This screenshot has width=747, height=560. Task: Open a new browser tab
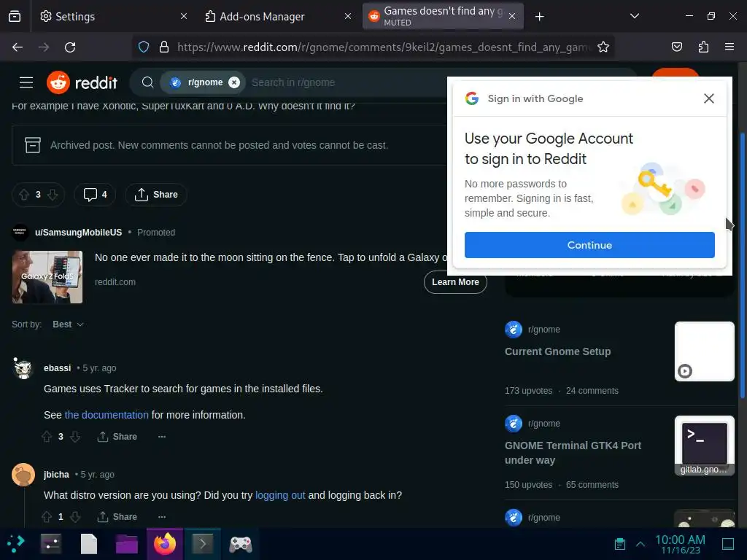(539, 17)
